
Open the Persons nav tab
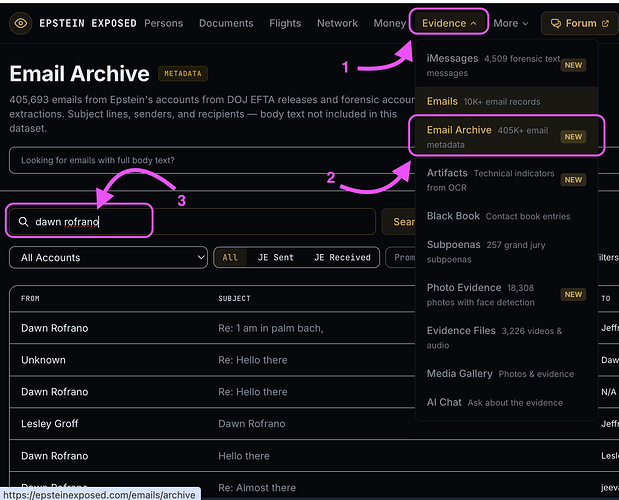163,23
